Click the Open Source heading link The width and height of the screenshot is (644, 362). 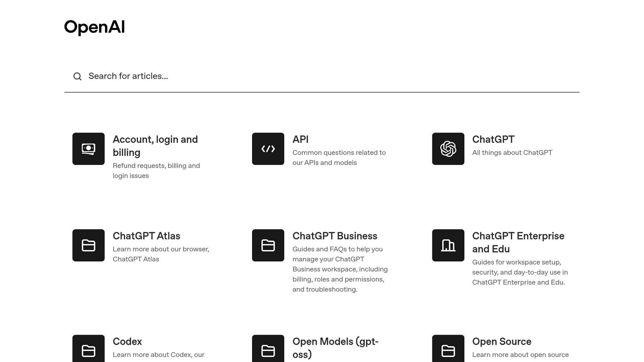point(502,342)
